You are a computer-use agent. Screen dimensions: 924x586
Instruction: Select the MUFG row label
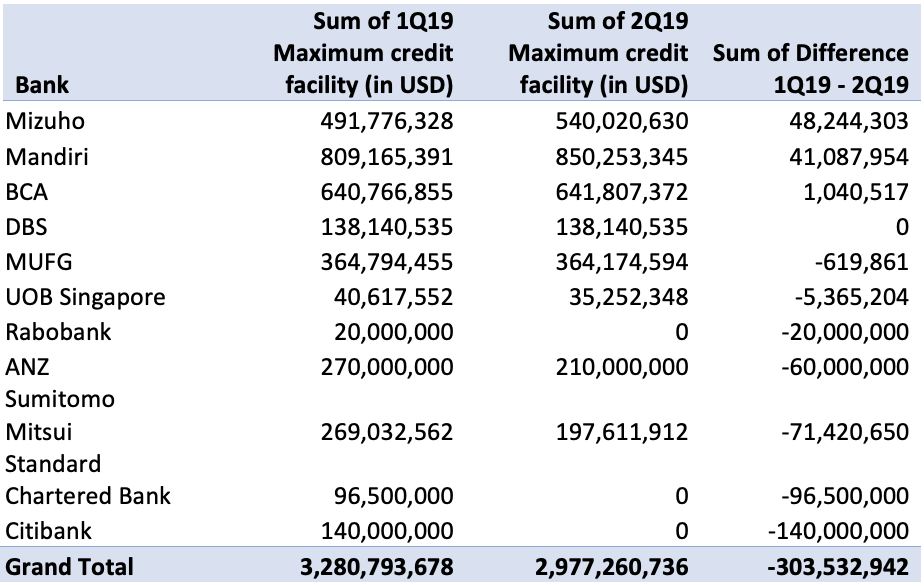(40, 262)
